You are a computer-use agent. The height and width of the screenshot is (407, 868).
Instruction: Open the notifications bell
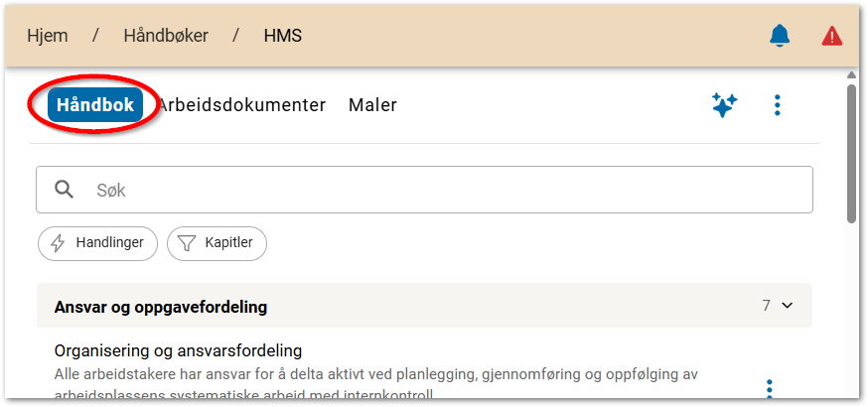coord(780,36)
